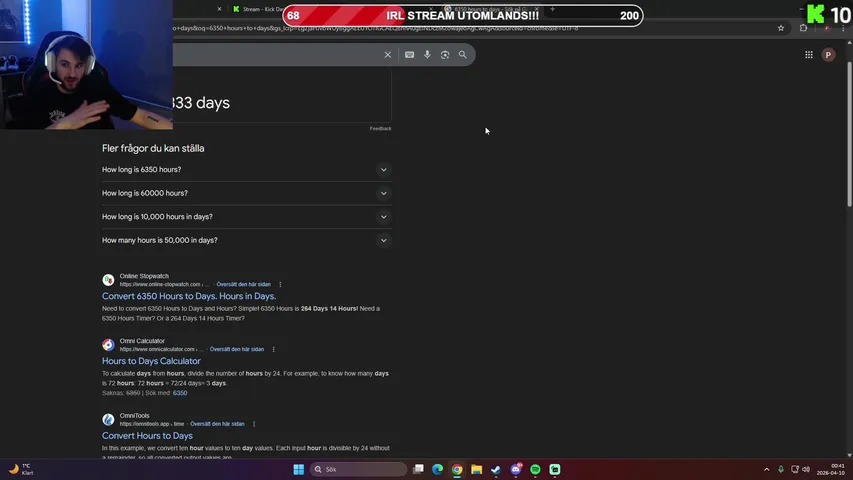Switch to the Stream - Kick Dashboard tab
The image size is (853, 480).
tap(258, 9)
